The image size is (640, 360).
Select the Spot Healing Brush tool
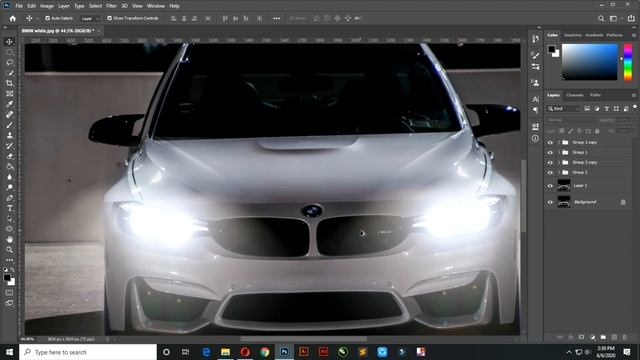tap(9, 115)
